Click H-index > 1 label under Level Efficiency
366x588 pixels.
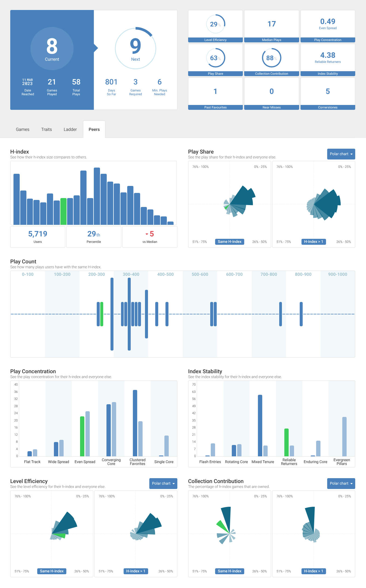(136, 571)
